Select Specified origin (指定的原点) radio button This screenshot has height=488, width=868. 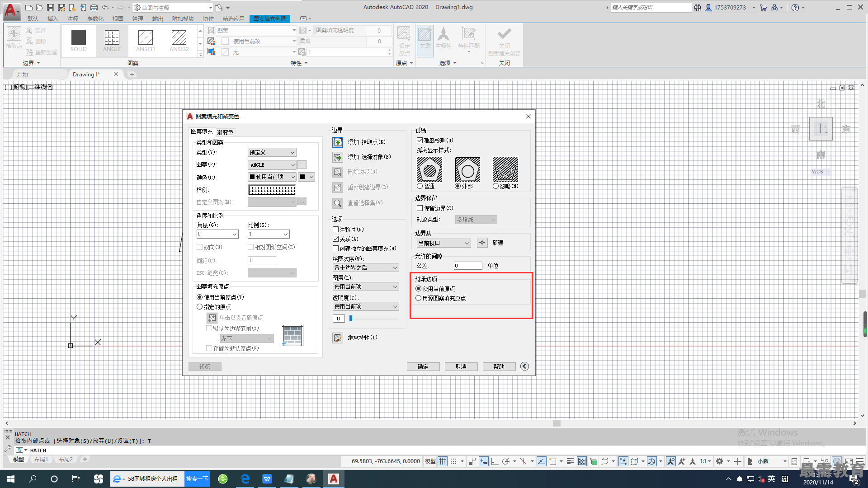(200, 307)
